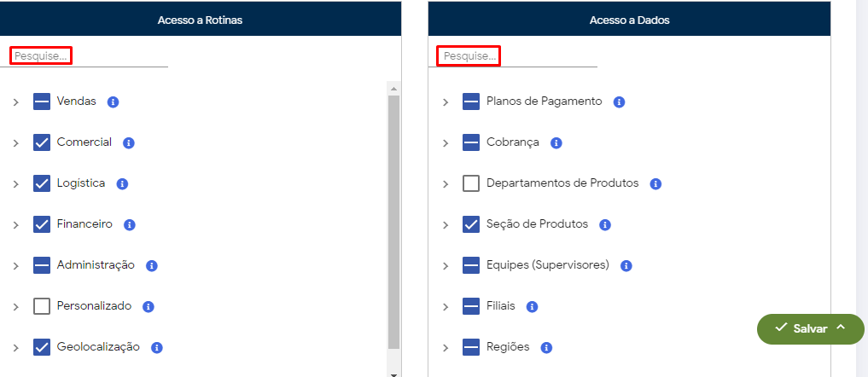The image size is (868, 377).
Task: Click info icon beside Geolocalização
Action: click(157, 347)
